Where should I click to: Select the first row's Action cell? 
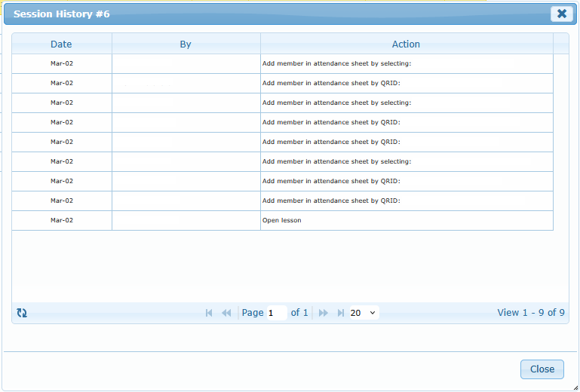coord(336,63)
